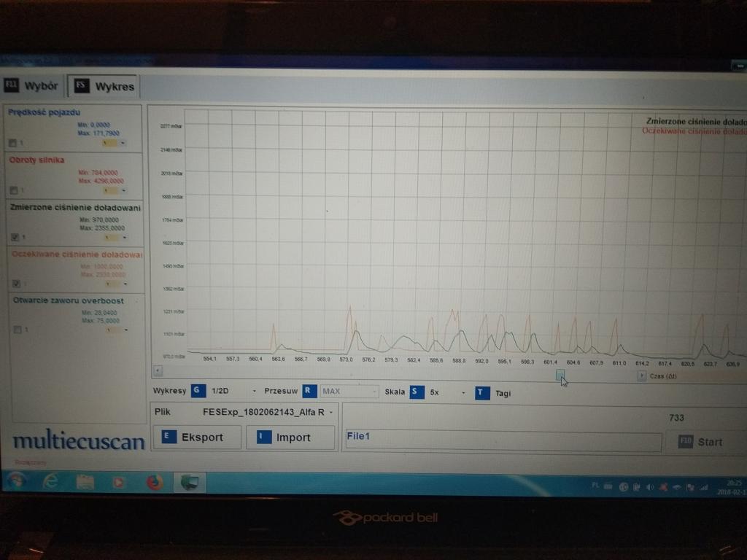Click the graph scrollbar right arrow
747x560 pixels.
point(642,376)
